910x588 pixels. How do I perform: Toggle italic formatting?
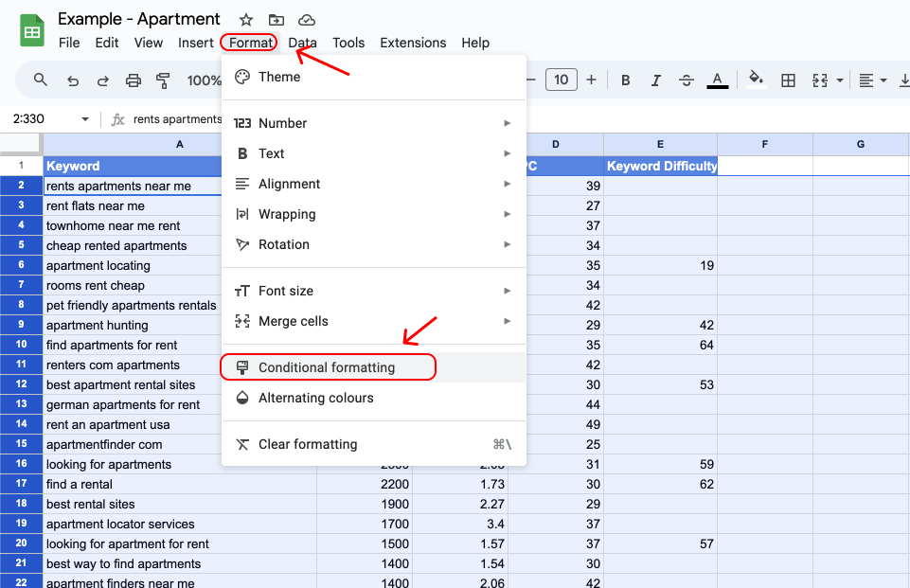[x=655, y=80]
